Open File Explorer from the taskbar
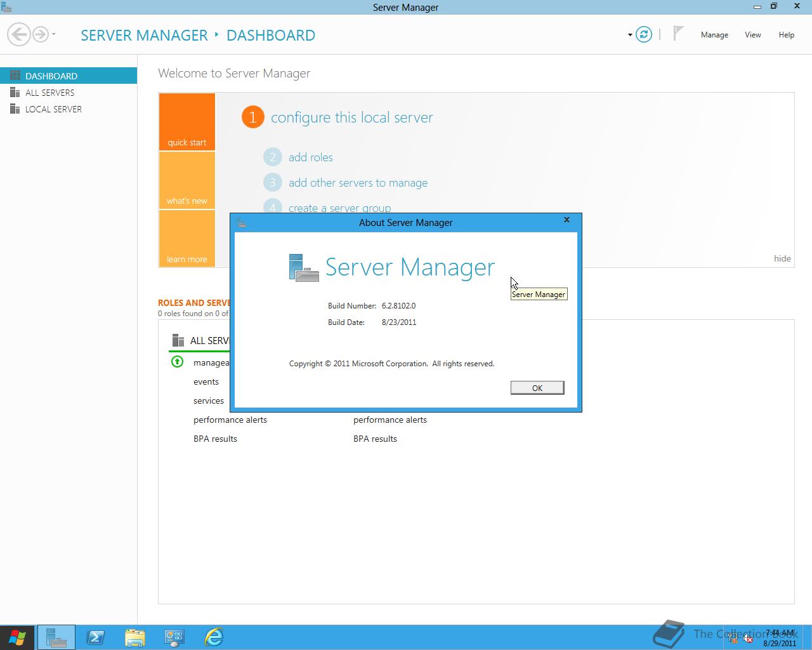812x650 pixels. [x=135, y=637]
